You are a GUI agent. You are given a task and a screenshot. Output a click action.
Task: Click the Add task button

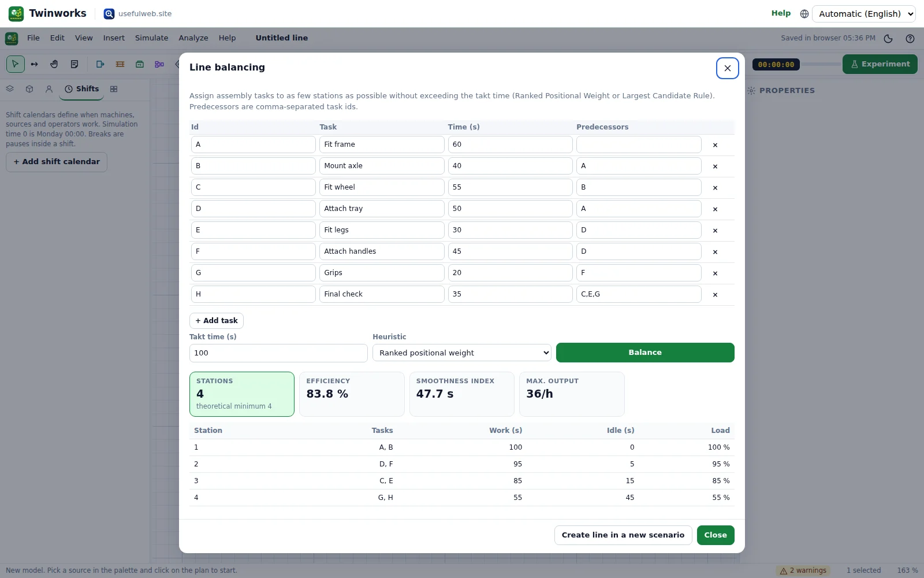[x=217, y=321]
